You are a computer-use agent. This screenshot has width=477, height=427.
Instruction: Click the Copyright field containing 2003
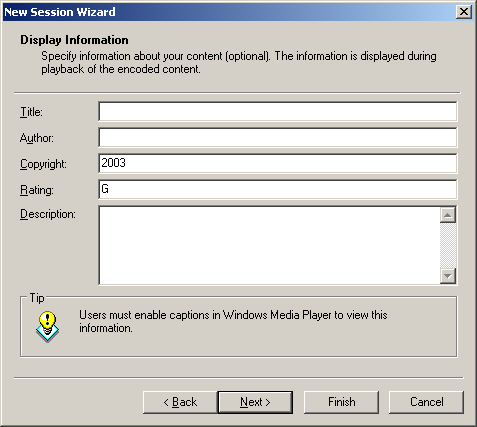tap(278, 163)
